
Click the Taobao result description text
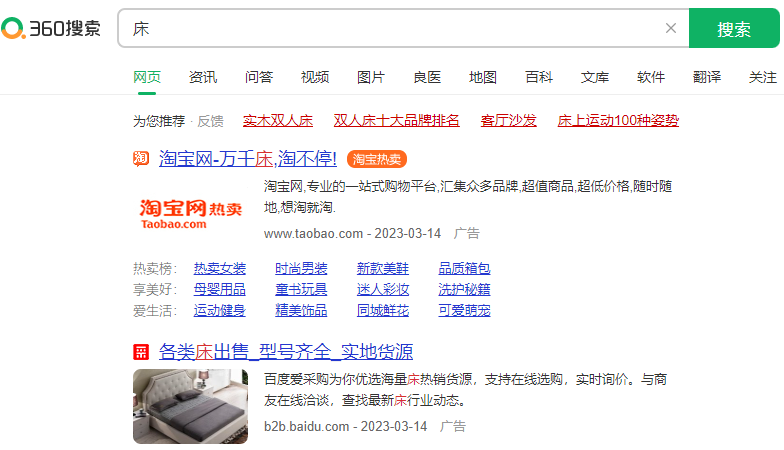point(468,196)
